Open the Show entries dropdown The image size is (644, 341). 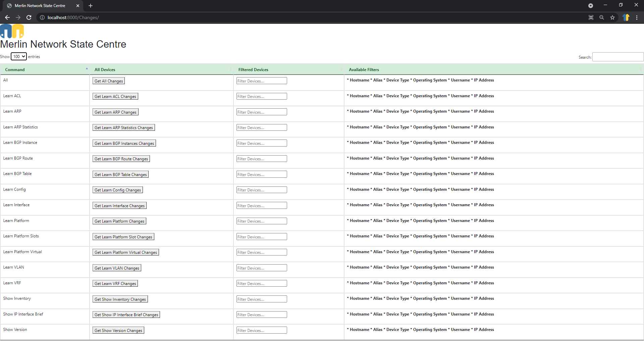tap(19, 56)
